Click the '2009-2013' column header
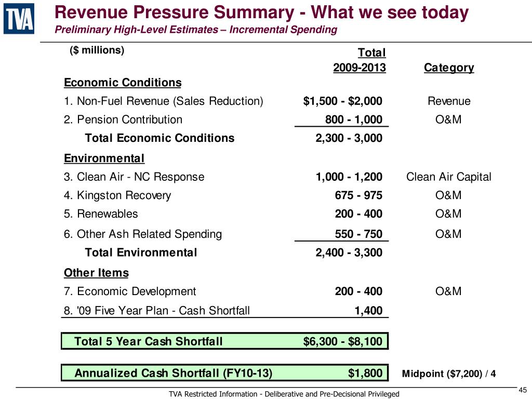The width and height of the screenshot is (532, 399). pos(360,68)
